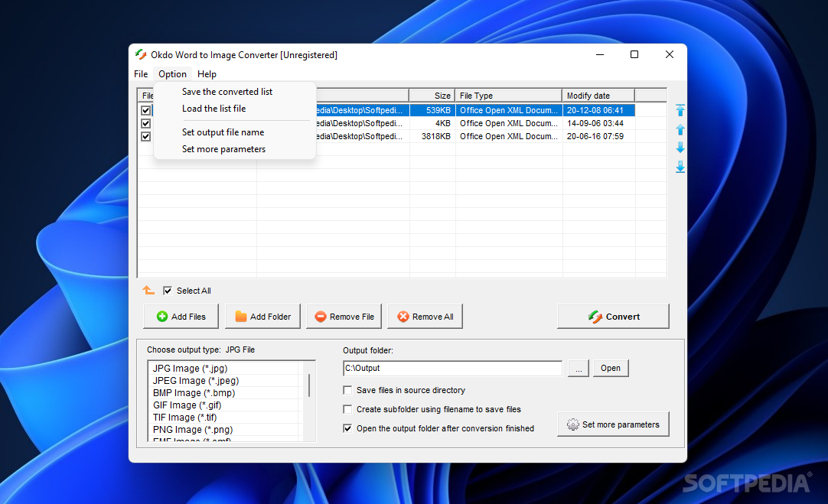Enable Save files in source directory

click(x=347, y=390)
